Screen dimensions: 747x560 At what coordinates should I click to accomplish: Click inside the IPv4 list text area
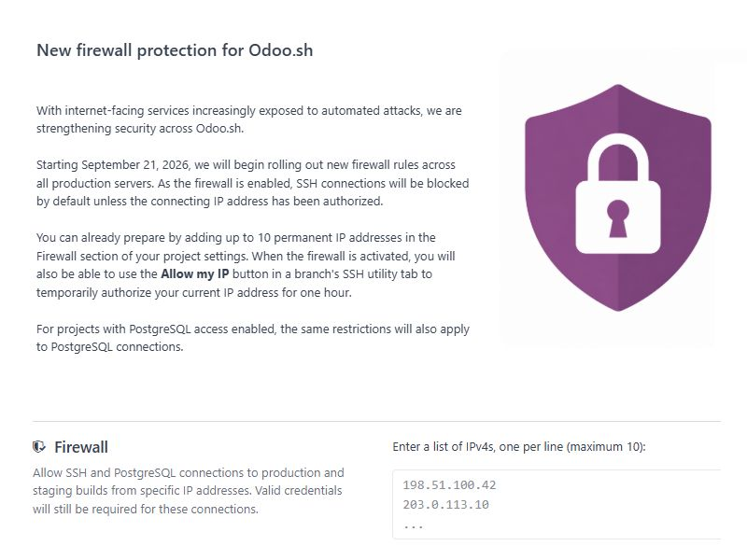tap(557, 504)
